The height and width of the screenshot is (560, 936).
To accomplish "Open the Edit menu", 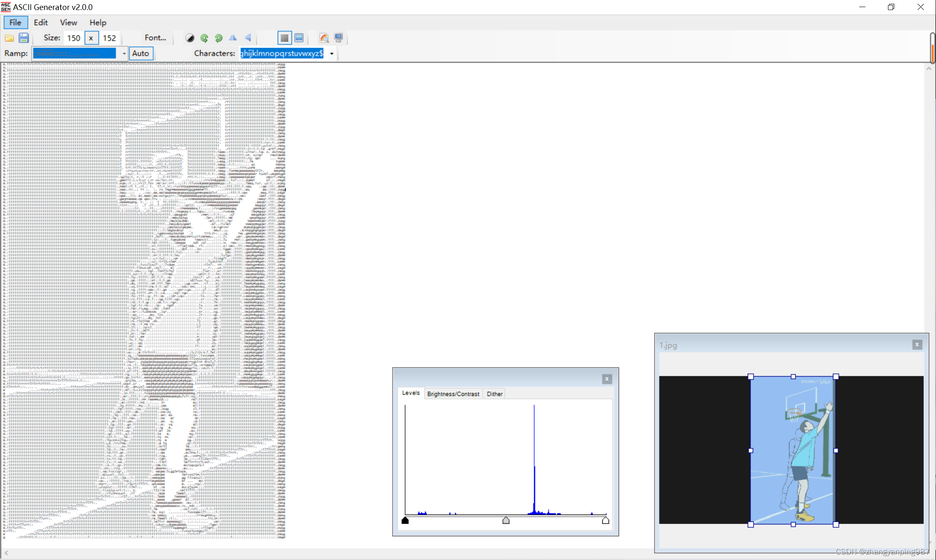I will coord(41,23).
